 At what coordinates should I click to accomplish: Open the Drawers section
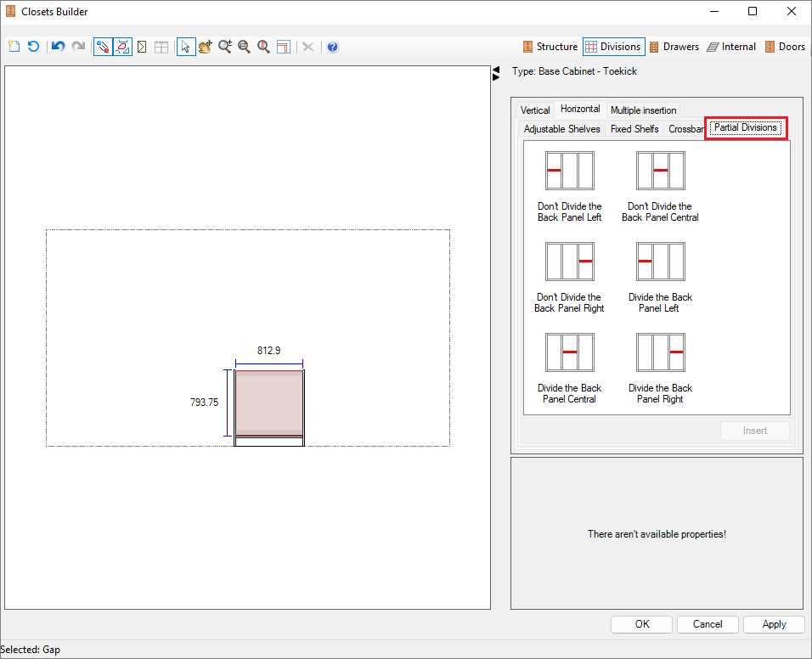point(674,47)
